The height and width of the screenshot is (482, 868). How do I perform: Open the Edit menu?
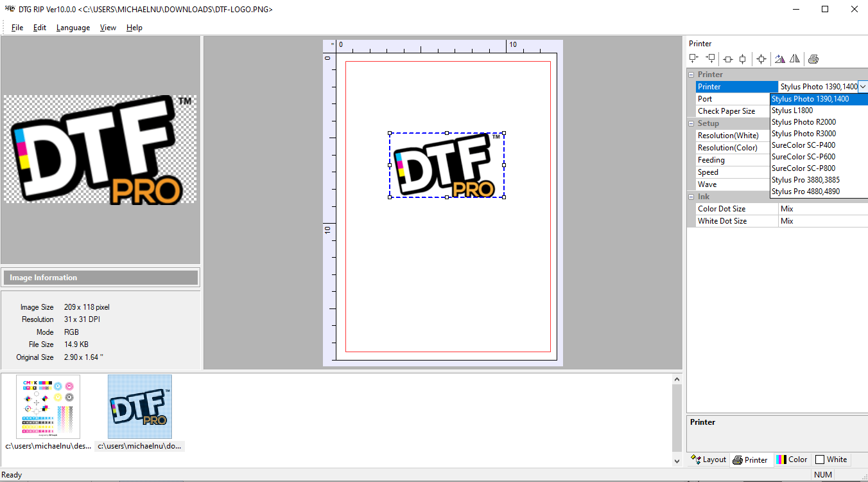point(40,28)
